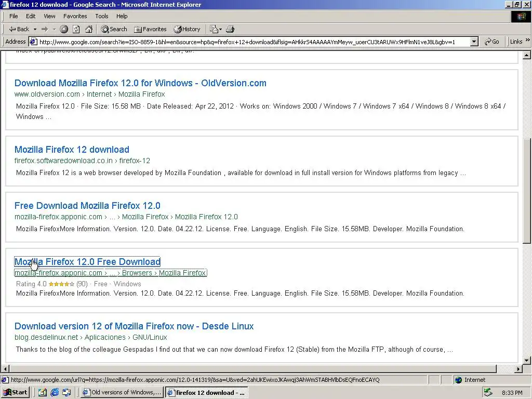Go to the Home page icon
The height and width of the screenshot is (399, 532).
click(89, 29)
